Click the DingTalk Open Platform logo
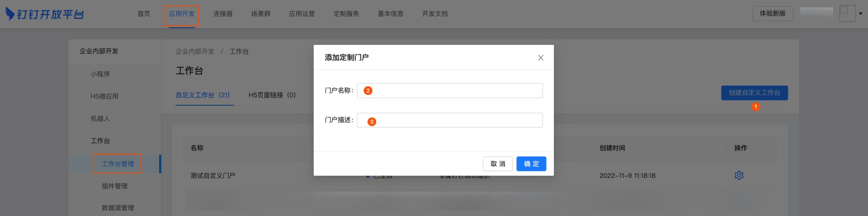The height and width of the screenshot is (216, 868). 45,14
